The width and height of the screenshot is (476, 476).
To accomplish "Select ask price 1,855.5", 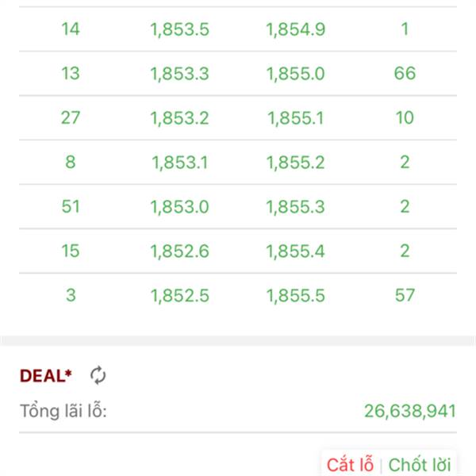I will 296,295.
